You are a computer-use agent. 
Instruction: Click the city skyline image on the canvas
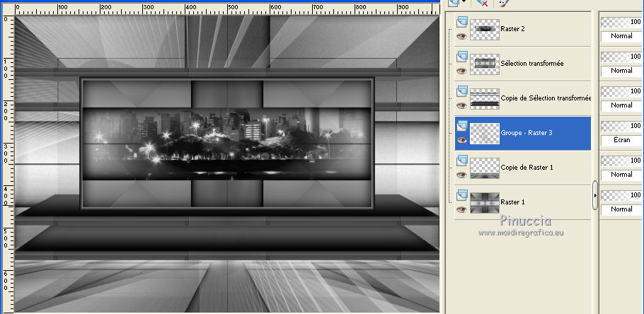click(226, 144)
